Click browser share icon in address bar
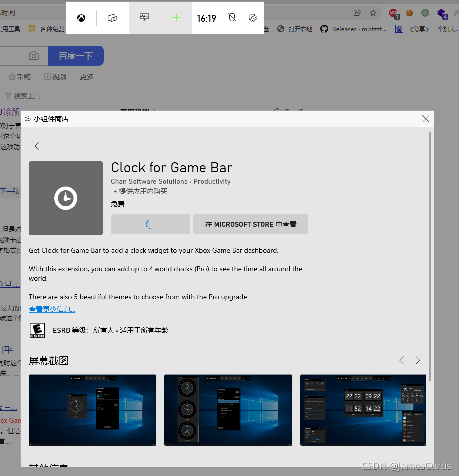This screenshot has width=459, height=476. [x=357, y=13]
